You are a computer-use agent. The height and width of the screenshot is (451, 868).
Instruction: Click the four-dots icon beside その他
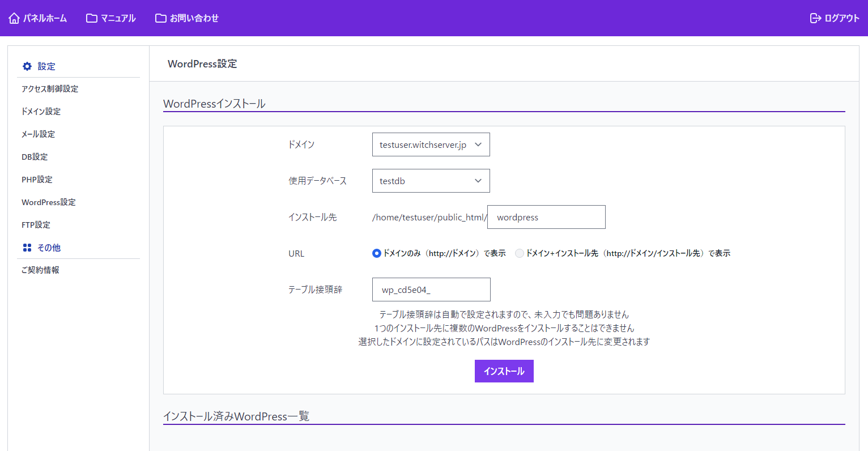click(x=27, y=248)
